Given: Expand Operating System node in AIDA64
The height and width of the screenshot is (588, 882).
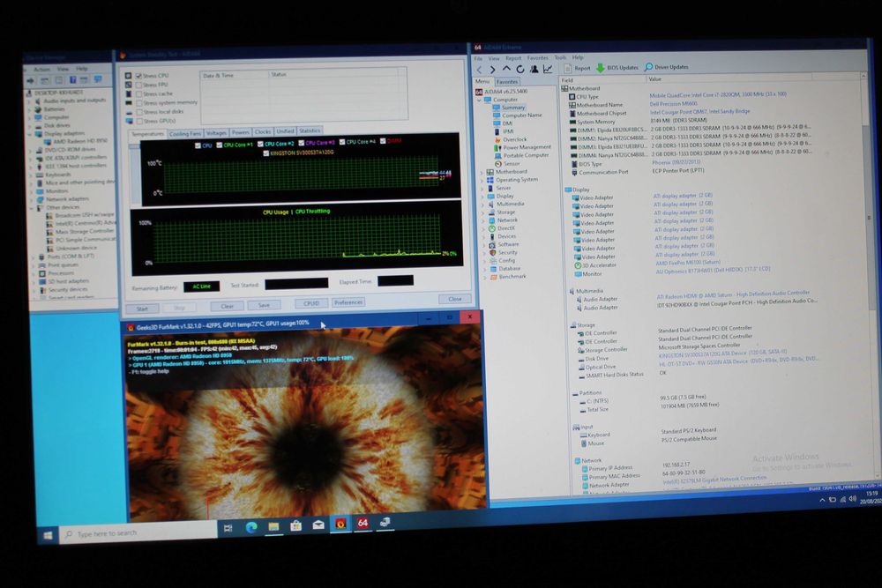Looking at the screenshot, I should pyautogui.click(x=482, y=181).
